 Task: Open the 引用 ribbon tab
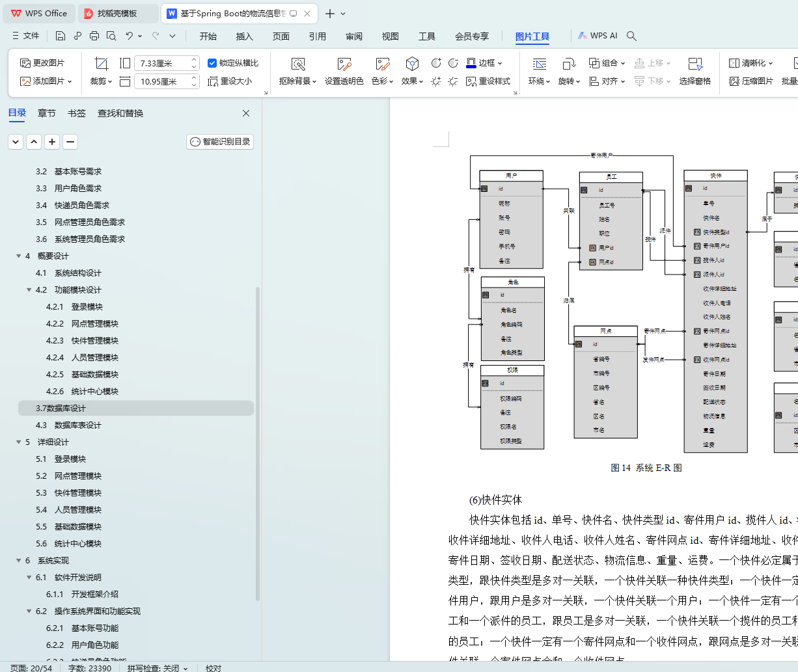(318, 36)
